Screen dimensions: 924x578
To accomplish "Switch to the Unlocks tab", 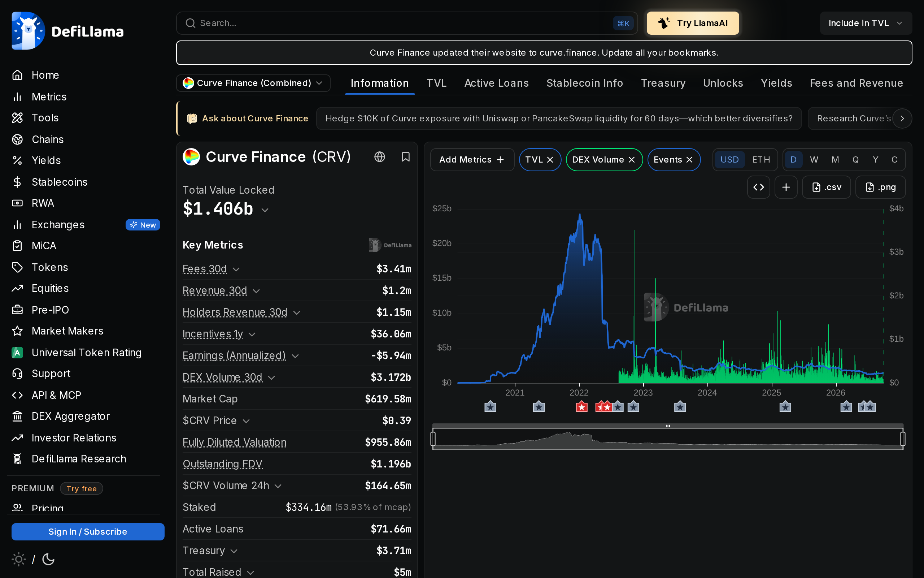I will point(723,83).
